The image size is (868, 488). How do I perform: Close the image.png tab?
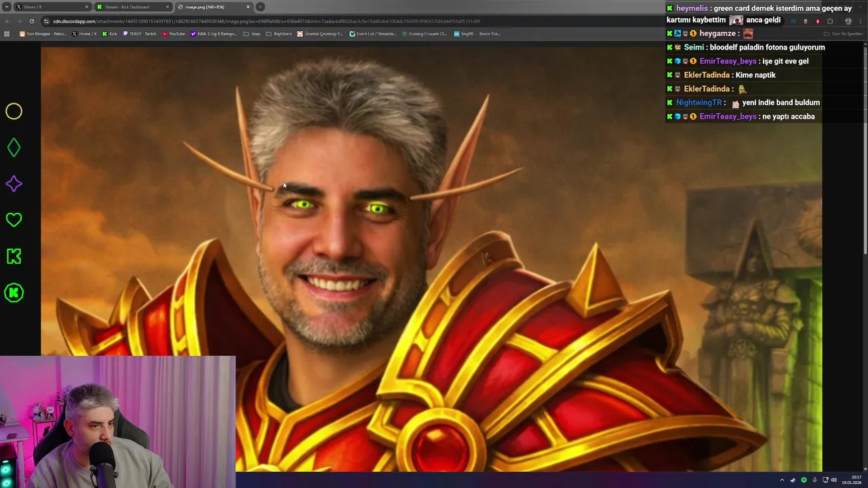[x=248, y=7]
